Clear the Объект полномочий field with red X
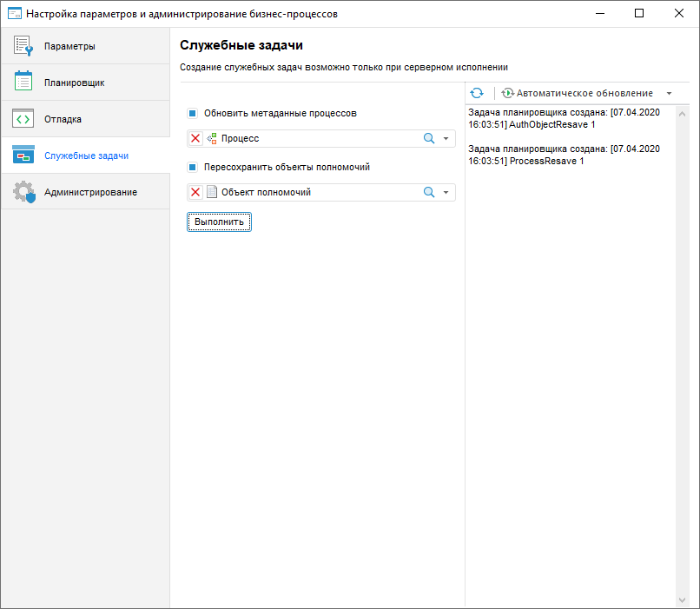700x609 pixels. (x=195, y=193)
